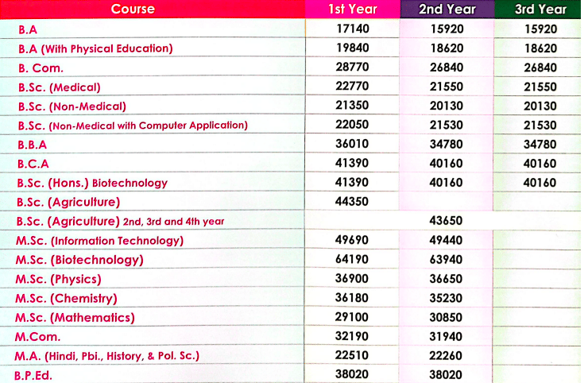
Task: Select the 1st Year column header
Action: pyautogui.click(x=352, y=10)
